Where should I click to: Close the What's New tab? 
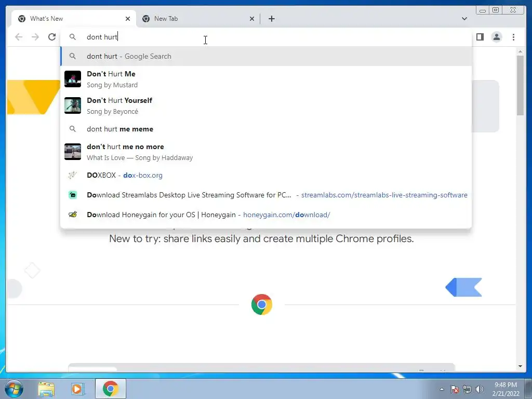click(128, 19)
